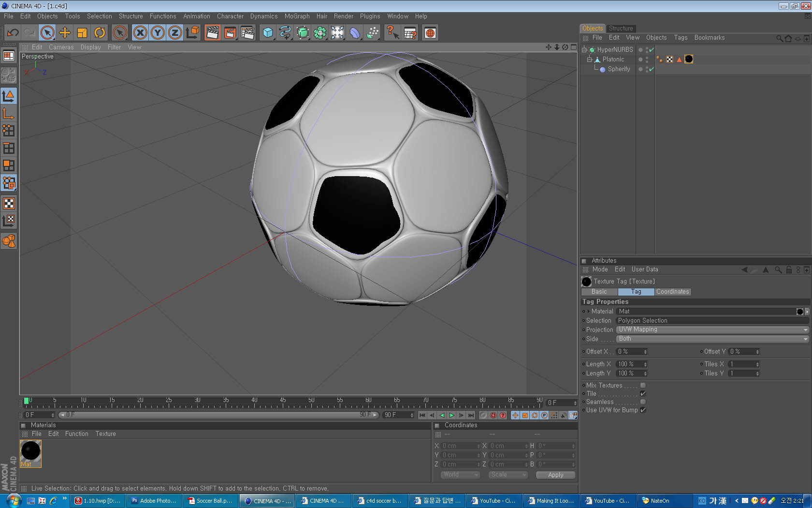Click the Undo arrow icon

coord(13,33)
